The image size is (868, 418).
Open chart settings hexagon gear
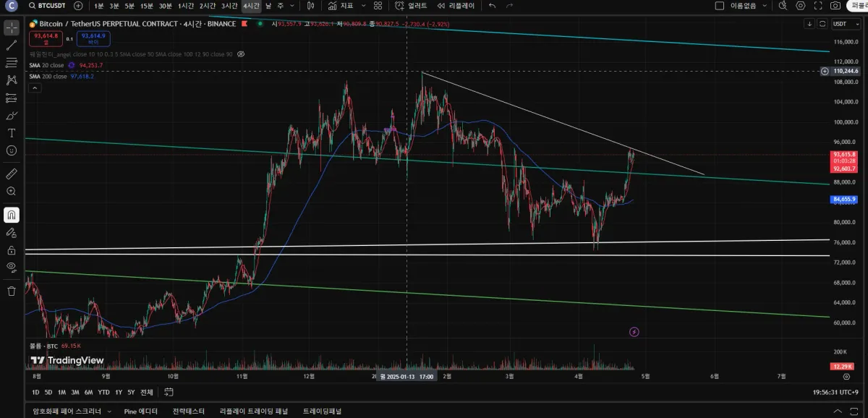pos(801,6)
